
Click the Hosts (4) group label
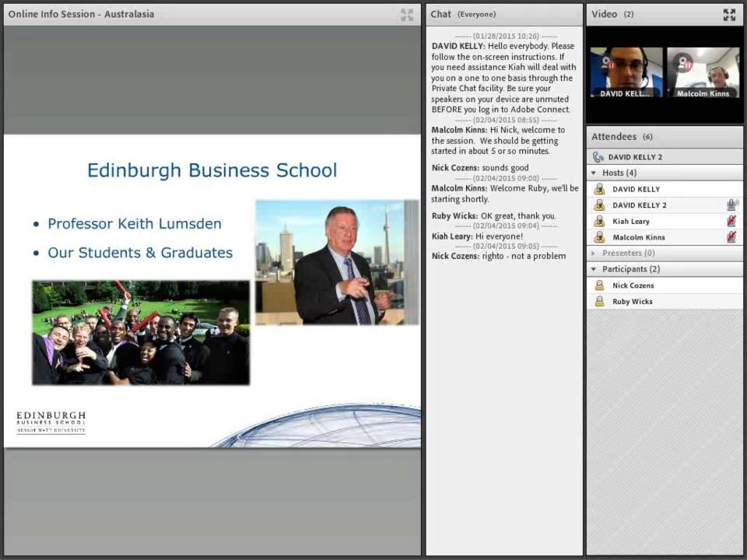[x=619, y=173]
